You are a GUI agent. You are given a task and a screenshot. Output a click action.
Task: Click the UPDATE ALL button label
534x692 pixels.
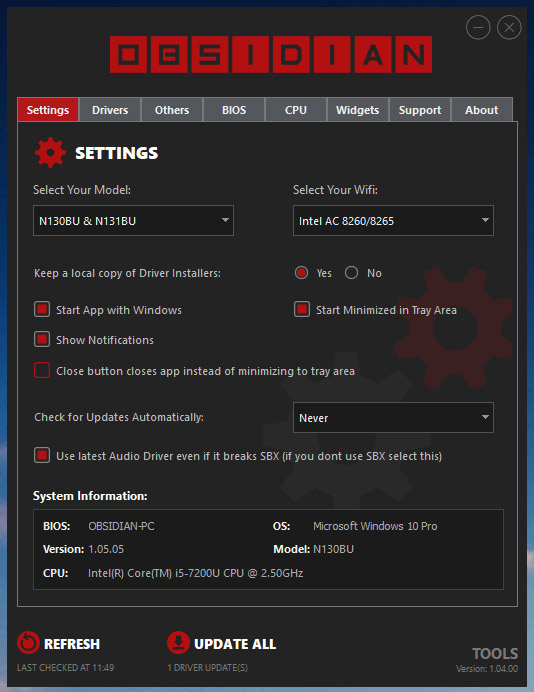click(x=235, y=644)
